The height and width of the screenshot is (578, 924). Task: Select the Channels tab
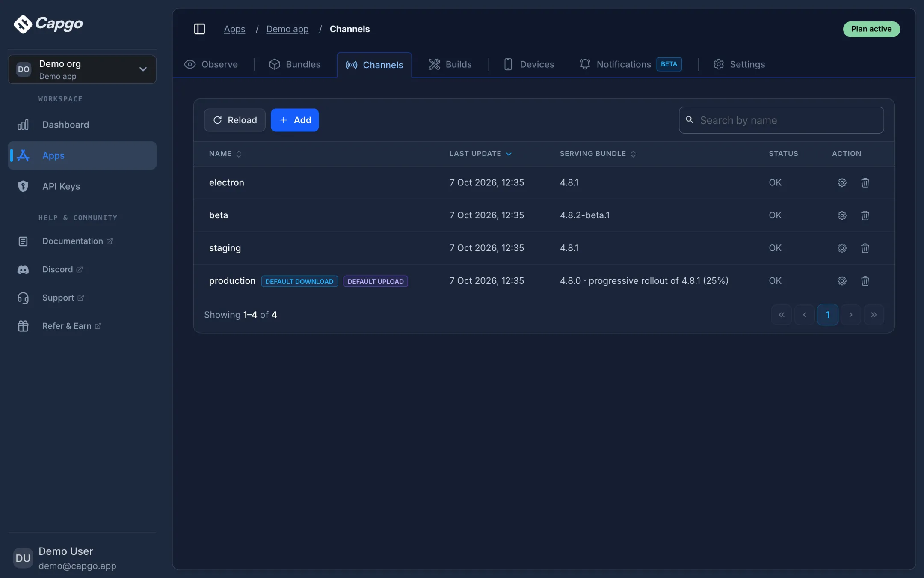click(x=374, y=65)
